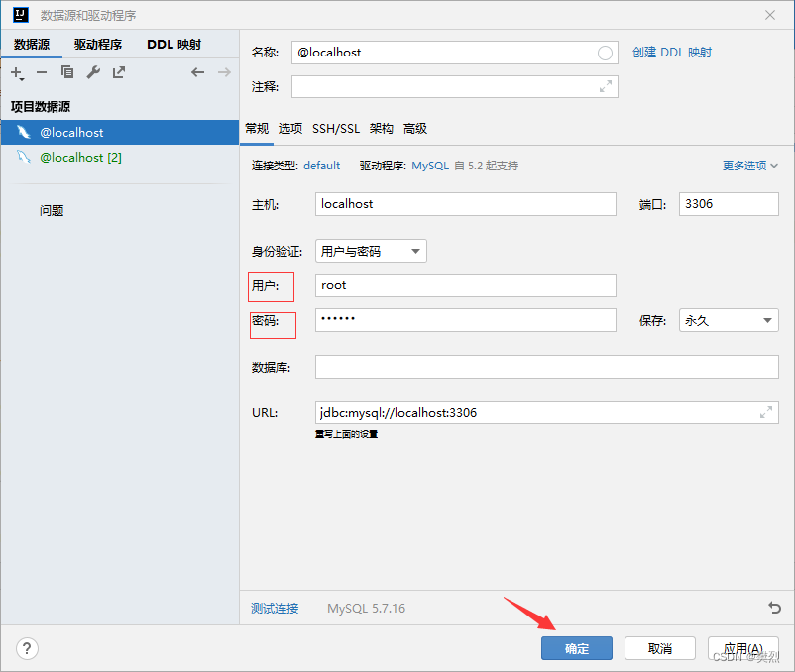Image resolution: width=795 pixels, height=672 pixels.
Task: Expand the 更多选项 dropdown
Action: click(749, 166)
